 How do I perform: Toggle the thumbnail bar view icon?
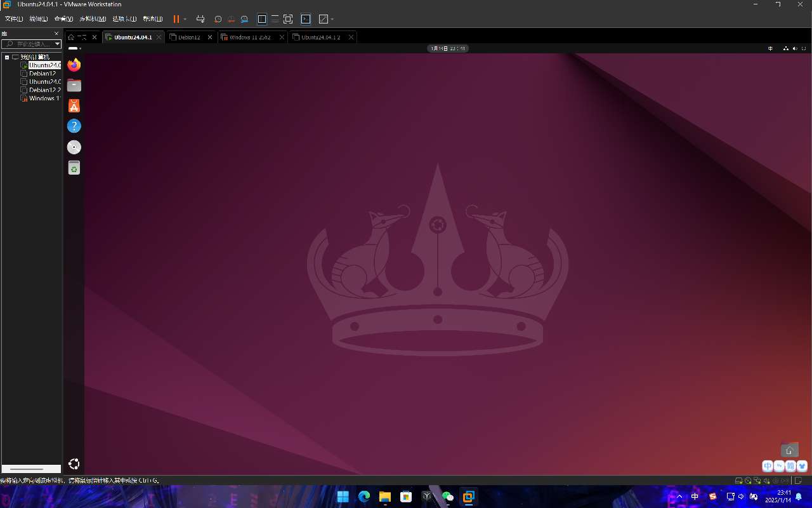275,20
